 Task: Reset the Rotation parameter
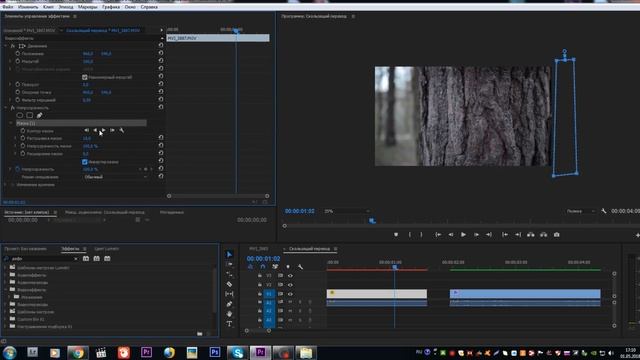pyautogui.click(x=161, y=84)
